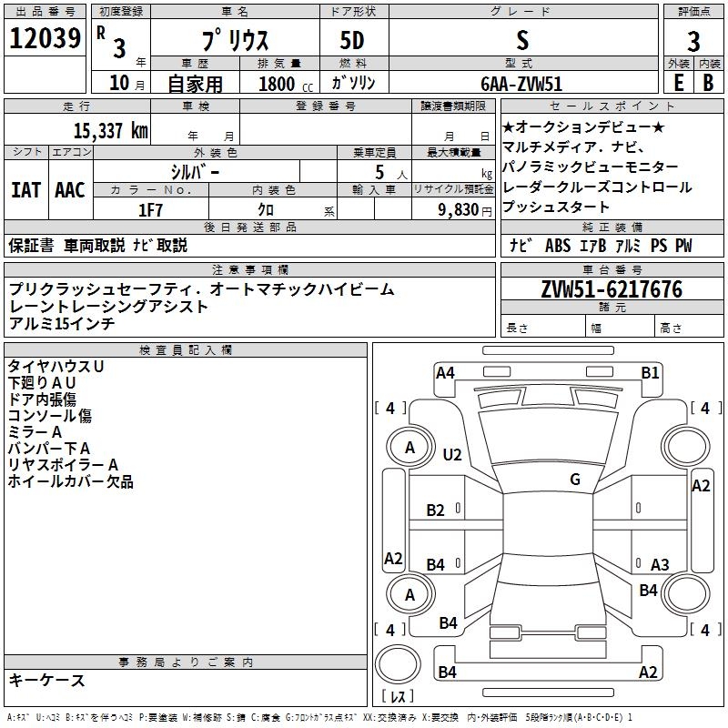The image size is (728, 728).
Task: Click the レーントレーシングアシスト line
Action: pyautogui.click(x=108, y=307)
